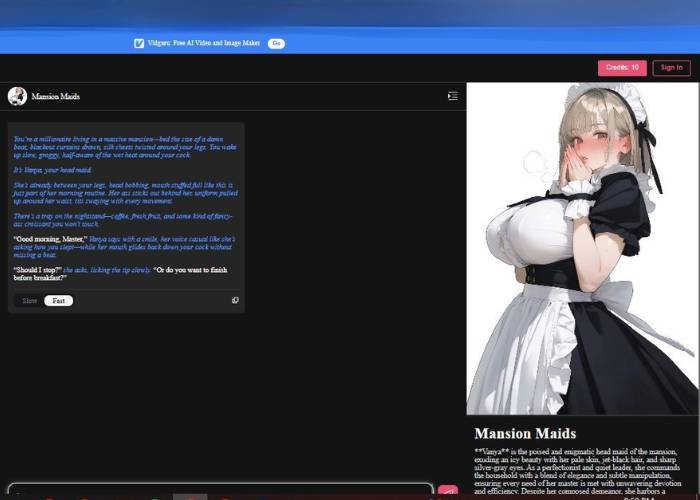
Task: Switch text speed to Fast
Action: point(59,300)
